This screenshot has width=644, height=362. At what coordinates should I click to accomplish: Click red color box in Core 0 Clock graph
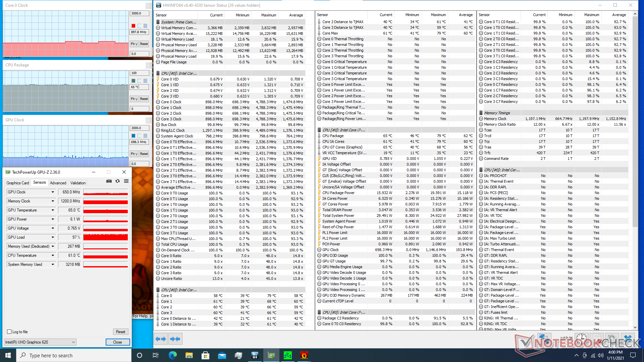click(x=133, y=26)
